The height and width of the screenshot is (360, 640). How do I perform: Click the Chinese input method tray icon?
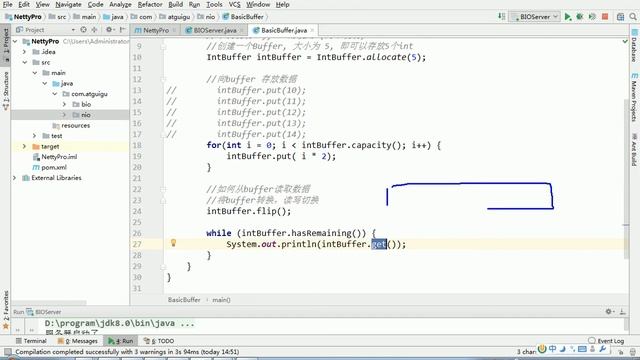pos(552,349)
